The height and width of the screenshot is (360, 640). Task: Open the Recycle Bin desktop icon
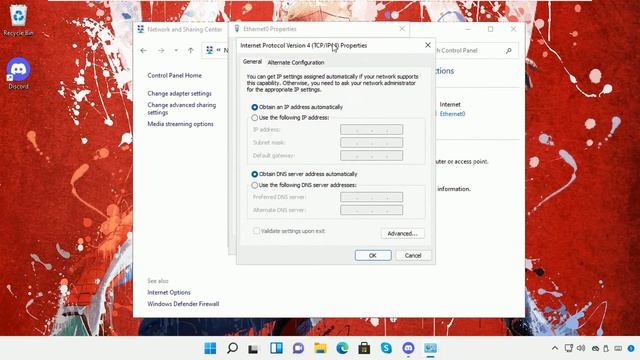click(18, 20)
